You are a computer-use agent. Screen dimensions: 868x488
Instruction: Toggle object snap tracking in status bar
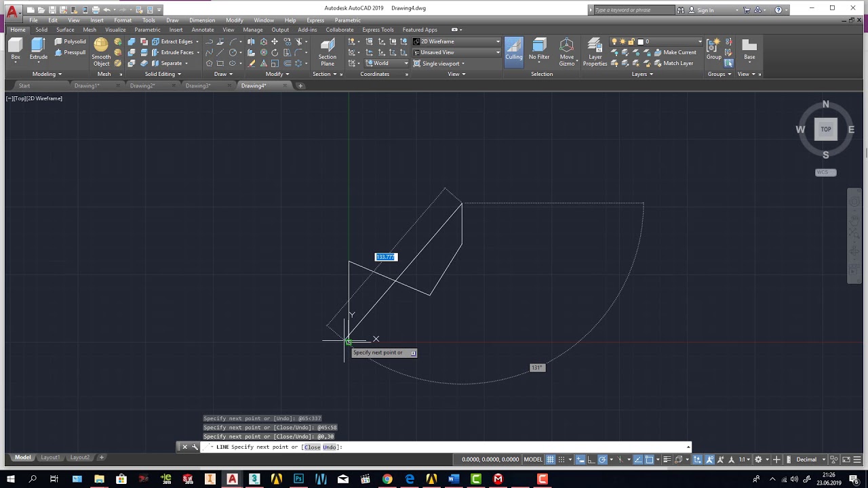coord(639,460)
